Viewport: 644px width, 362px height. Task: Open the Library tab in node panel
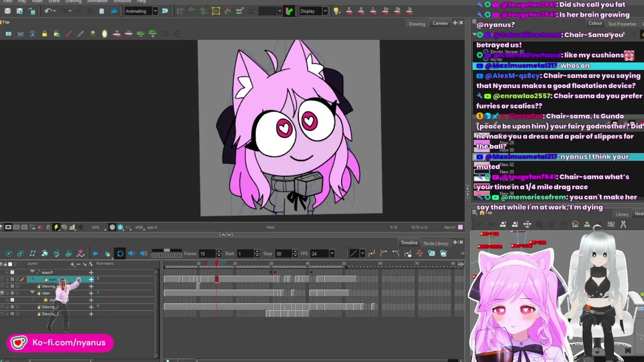click(x=622, y=214)
